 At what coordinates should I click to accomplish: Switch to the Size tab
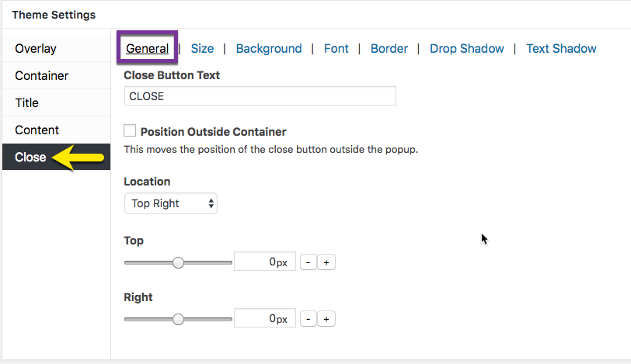[202, 48]
